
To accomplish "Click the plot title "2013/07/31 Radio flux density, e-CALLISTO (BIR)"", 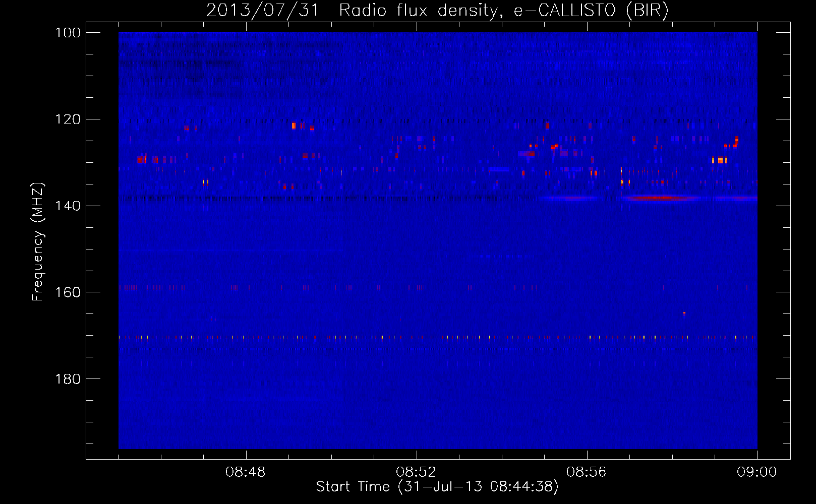I will [x=437, y=10].
